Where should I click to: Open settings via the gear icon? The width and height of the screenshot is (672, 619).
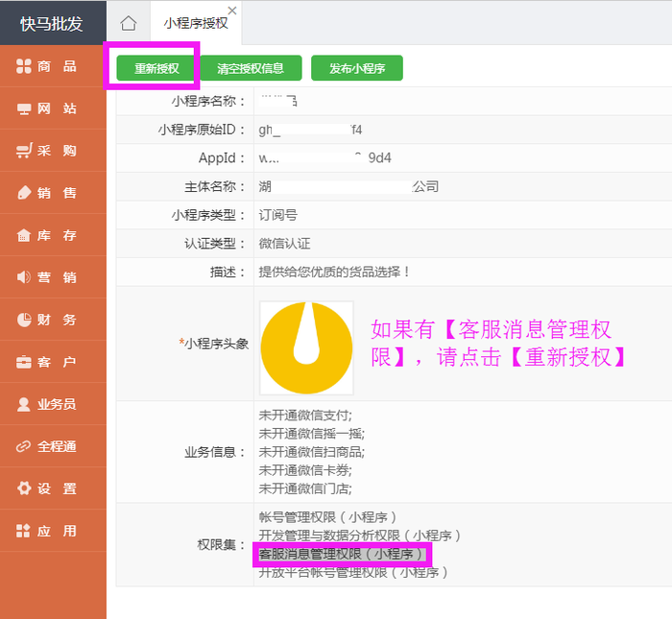click(x=24, y=488)
